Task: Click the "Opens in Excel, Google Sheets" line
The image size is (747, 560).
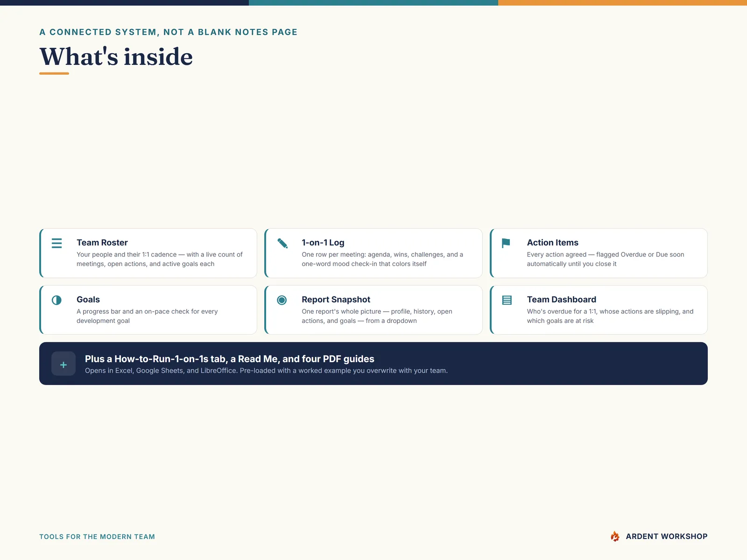Action: pyautogui.click(x=266, y=371)
